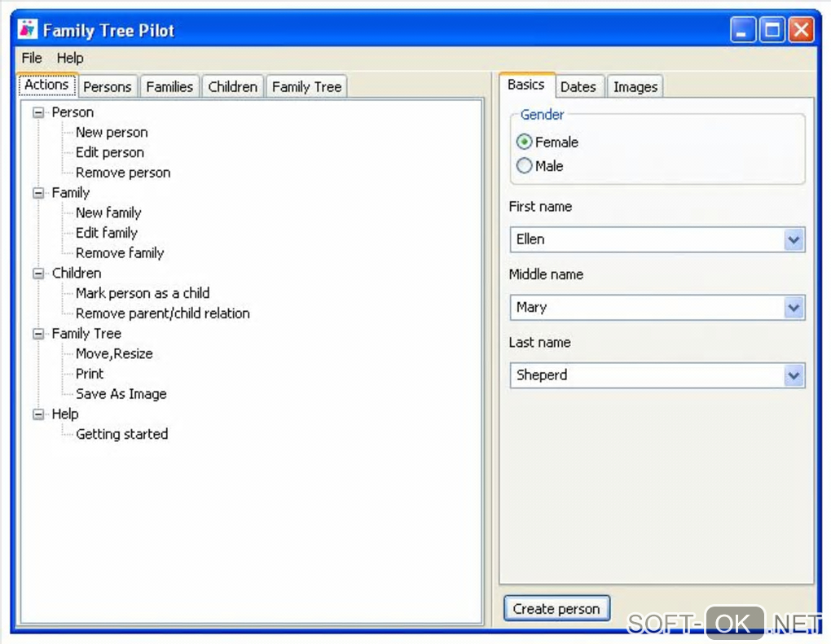Switch to the Basics tab
The width and height of the screenshot is (831, 644).
tap(526, 85)
